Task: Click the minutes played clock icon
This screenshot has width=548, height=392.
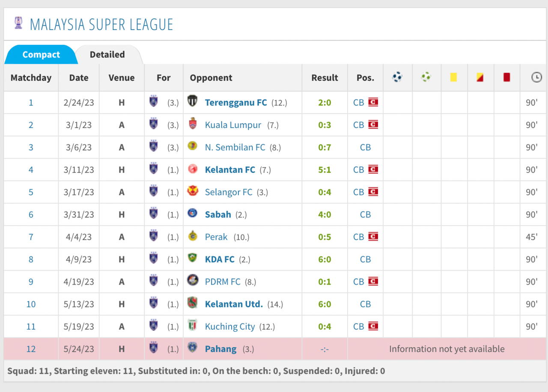Action: coord(536,77)
